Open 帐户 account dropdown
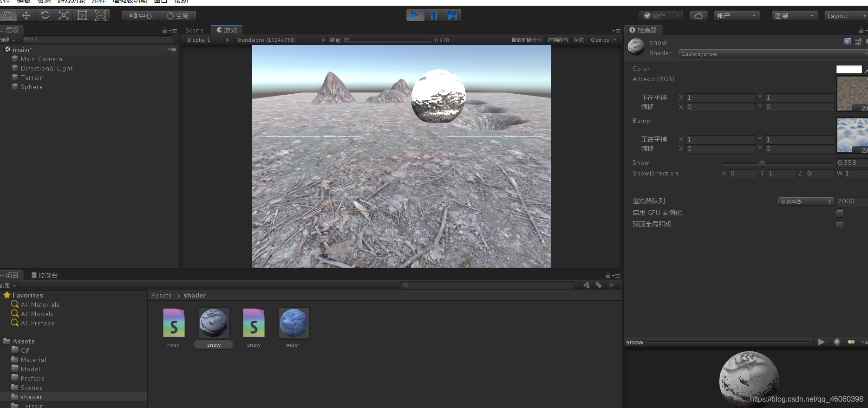This screenshot has width=868, height=408. [x=737, y=16]
